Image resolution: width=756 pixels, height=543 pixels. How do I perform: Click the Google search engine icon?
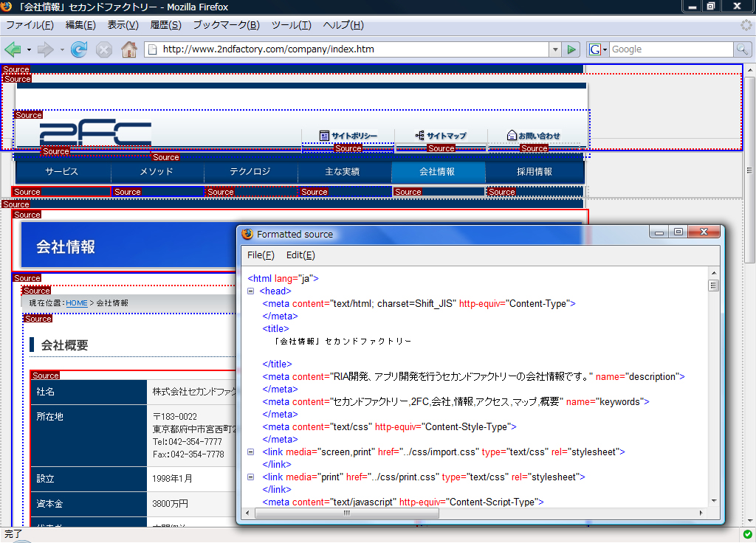pos(595,49)
